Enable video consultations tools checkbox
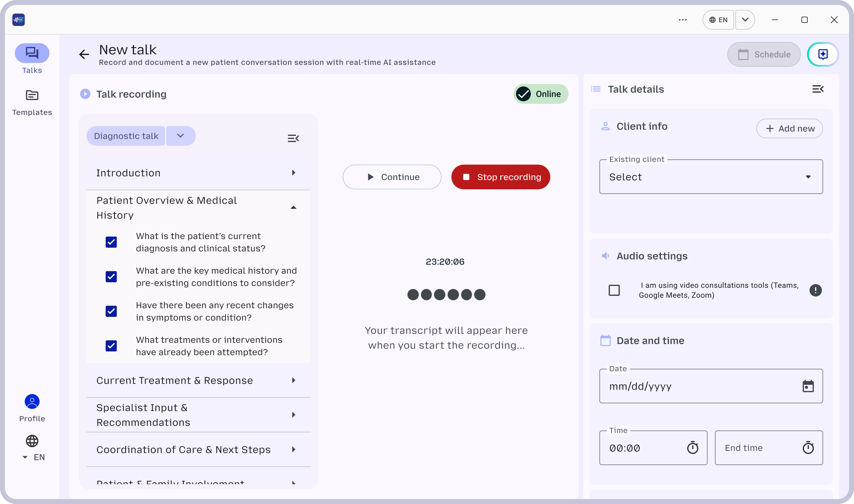The image size is (854, 504). [x=614, y=290]
